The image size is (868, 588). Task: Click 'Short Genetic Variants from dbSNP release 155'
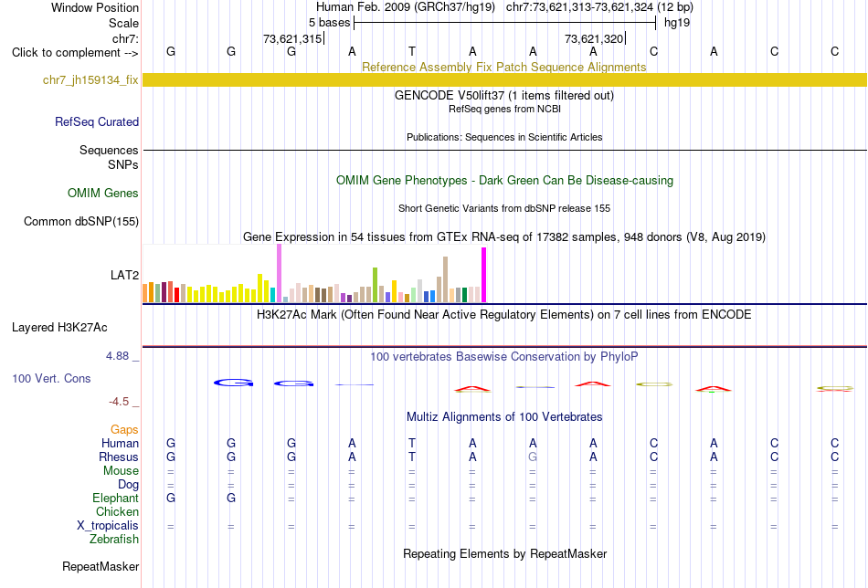tap(504, 208)
